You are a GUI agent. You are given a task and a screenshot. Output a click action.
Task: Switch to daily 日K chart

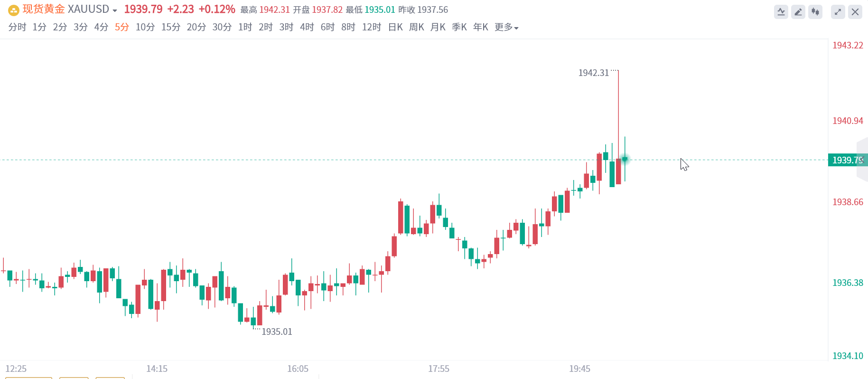click(395, 27)
